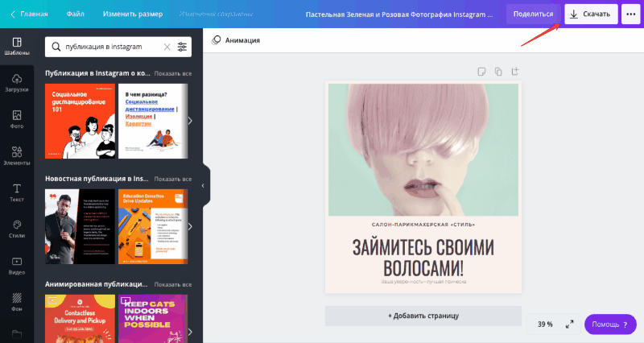Viewport: 644px width, 343px height.
Task: Show all Instagram coronavirus publication templates
Action: point(173,73)
